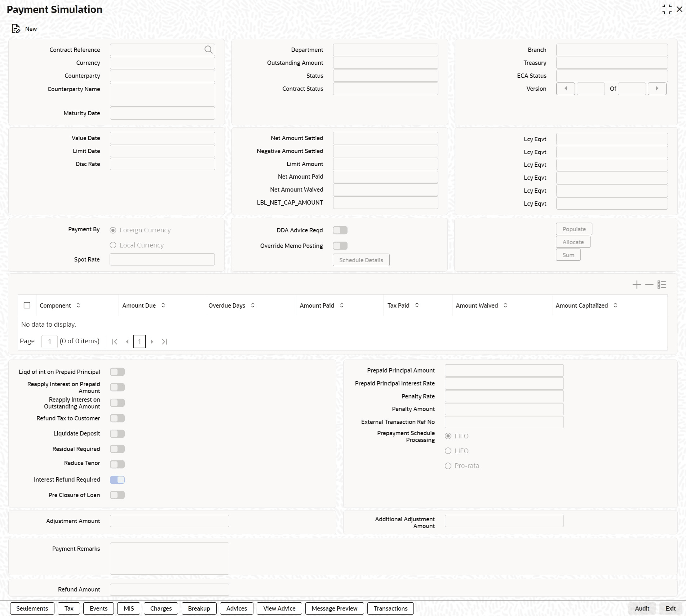Close the Payment Simulation screen
This screenshot has width=686, height=616.
[x=680, y=9]
